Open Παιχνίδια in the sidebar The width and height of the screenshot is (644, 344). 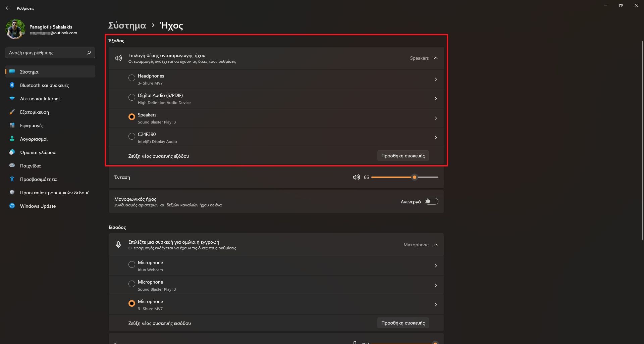[30, 166]
